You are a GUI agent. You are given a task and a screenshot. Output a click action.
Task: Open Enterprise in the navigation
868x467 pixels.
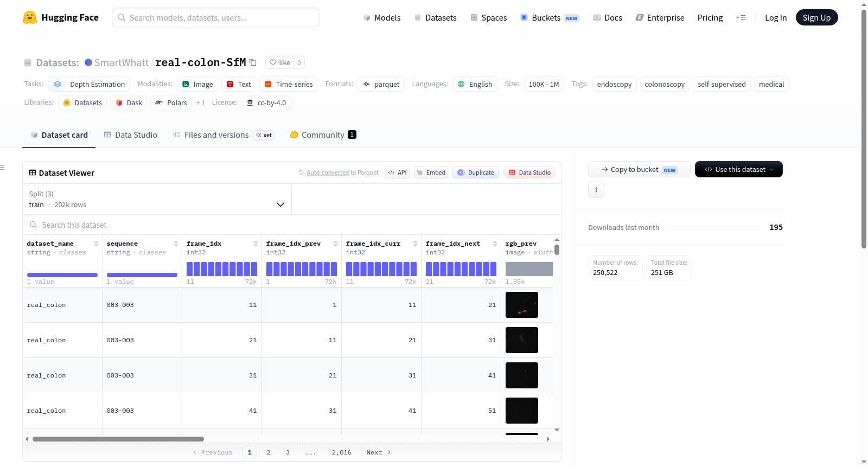(660, 17)
